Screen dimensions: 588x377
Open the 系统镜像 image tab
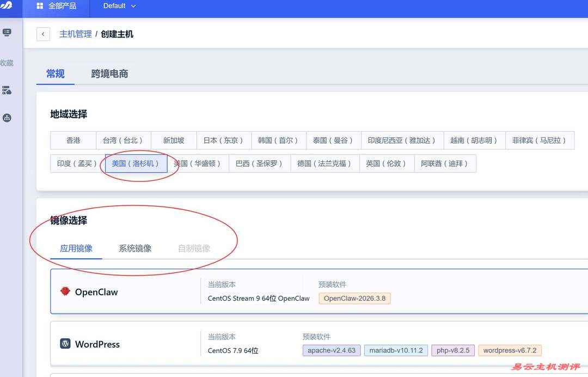point(135,248)
